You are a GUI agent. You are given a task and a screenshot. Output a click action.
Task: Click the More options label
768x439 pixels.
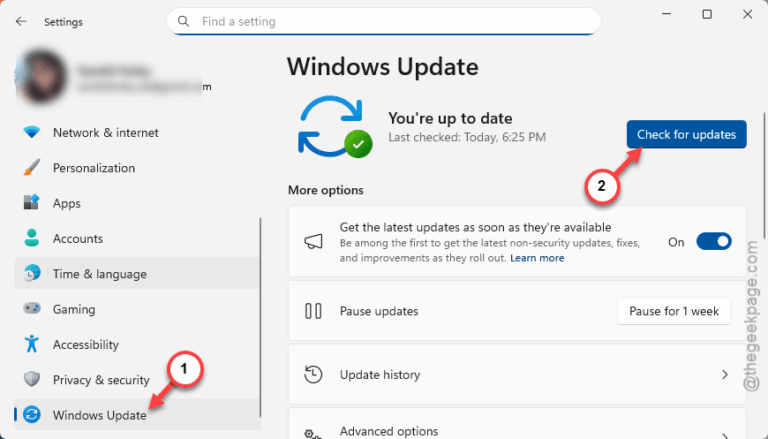point(326,190)
